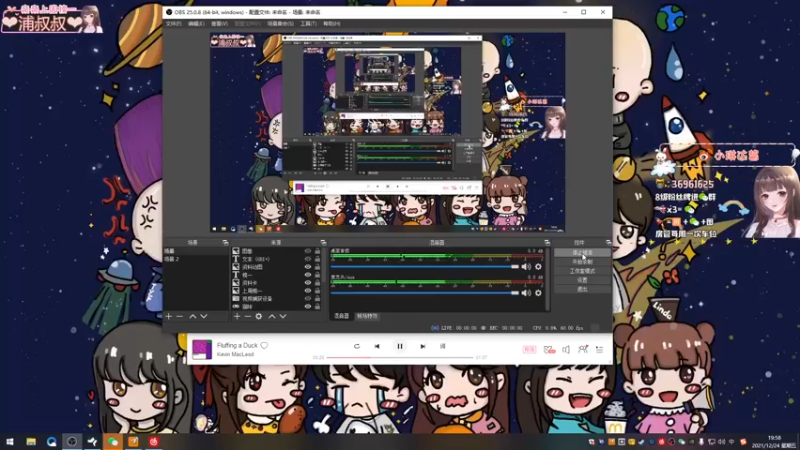Click the 桌面音频 volume slider
The image size is (800, 450).
point(424,267)
